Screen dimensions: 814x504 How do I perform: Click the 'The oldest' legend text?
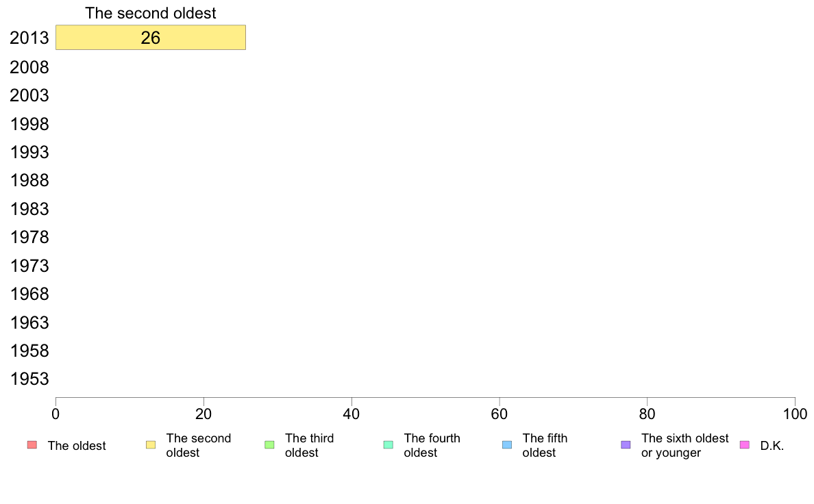click(77, 446)
